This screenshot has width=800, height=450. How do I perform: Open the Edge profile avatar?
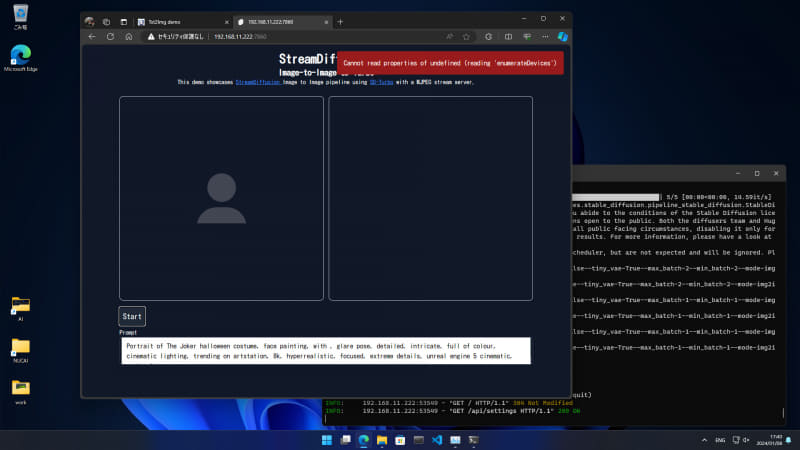coord(90,22)
